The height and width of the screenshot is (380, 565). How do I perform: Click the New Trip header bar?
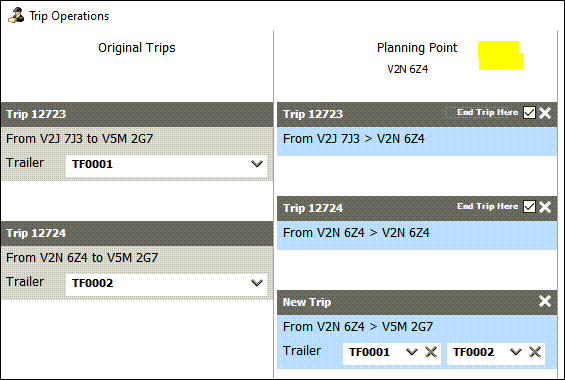click(x=417, y=302)
